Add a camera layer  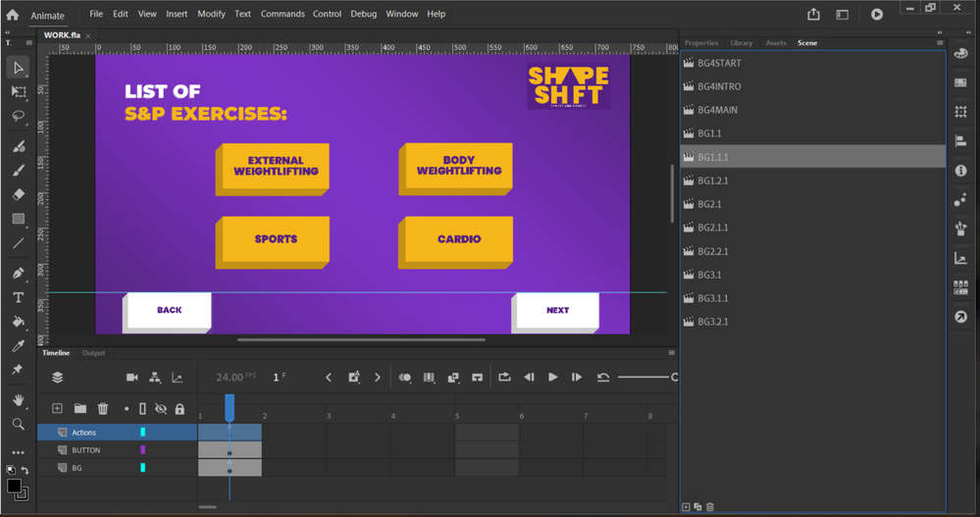pyautogui.click(x=131, y=378)
